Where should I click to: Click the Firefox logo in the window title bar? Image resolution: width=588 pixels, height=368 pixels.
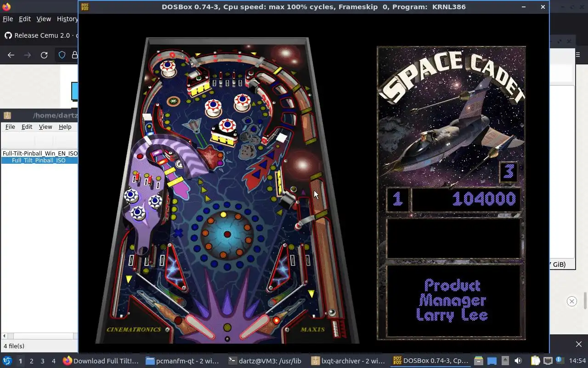6,6
